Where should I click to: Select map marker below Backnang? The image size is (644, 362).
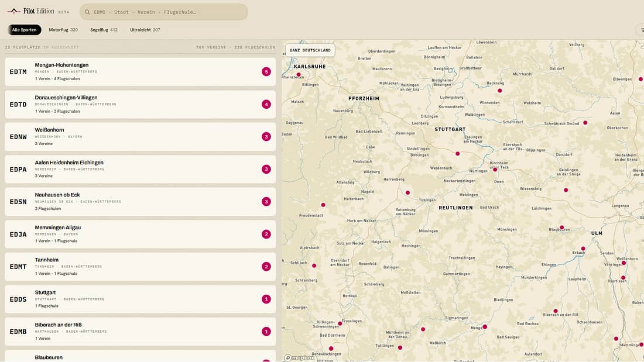pyautogui.click(x=500, y=91)
